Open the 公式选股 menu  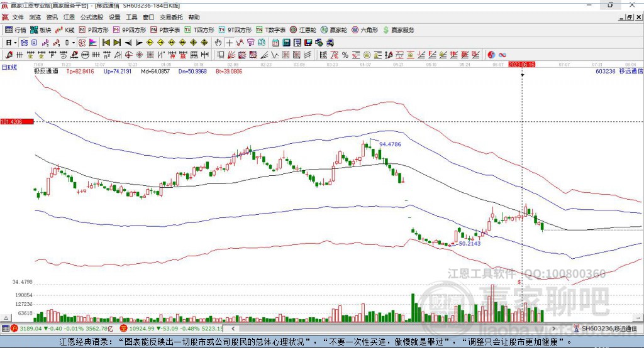click(x=91, y=18)
